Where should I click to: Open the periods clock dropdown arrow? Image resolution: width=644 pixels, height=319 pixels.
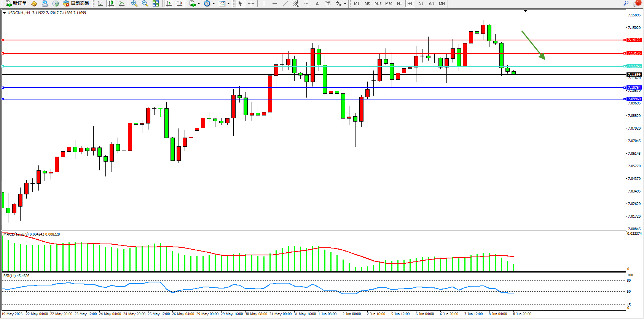(x=214, y=4)
